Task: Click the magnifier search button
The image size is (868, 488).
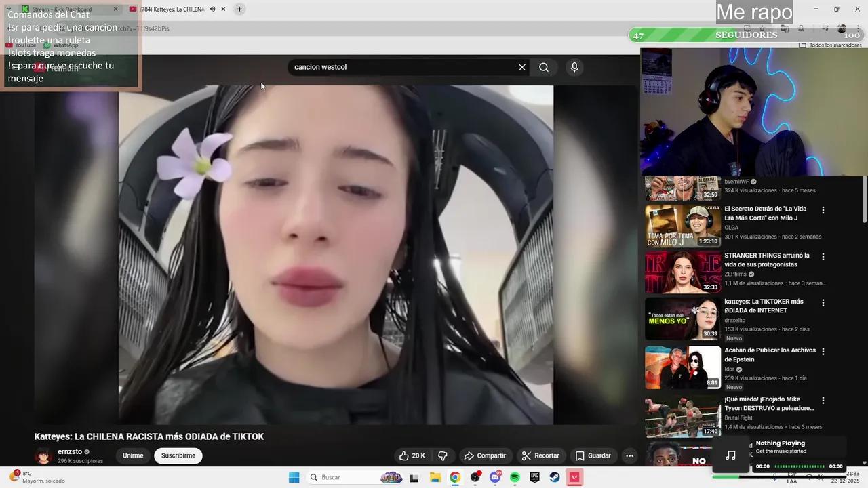Action: pyautogui.click(x=544, y=67)
